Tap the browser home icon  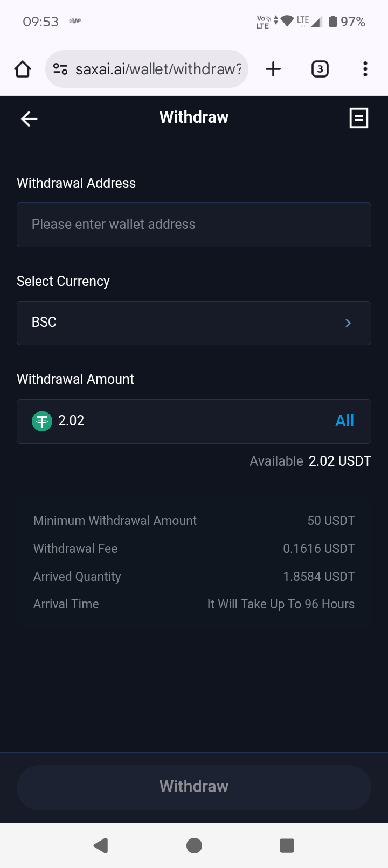pos(23,69)
